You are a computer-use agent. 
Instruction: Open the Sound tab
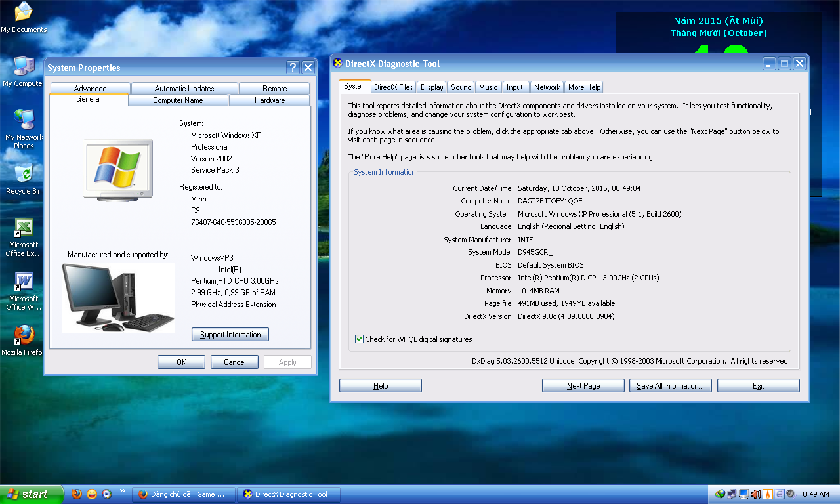pyautogui.click(x=461, y=87)
